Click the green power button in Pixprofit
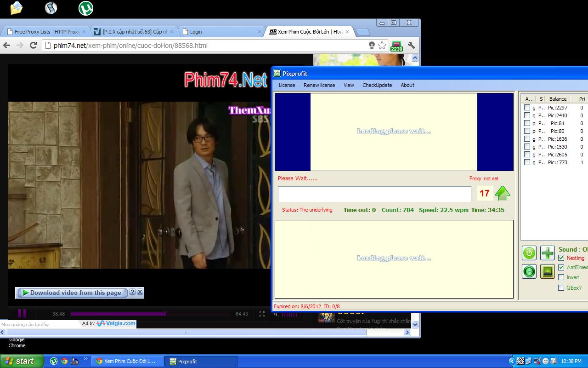 (x=529, y=253)
